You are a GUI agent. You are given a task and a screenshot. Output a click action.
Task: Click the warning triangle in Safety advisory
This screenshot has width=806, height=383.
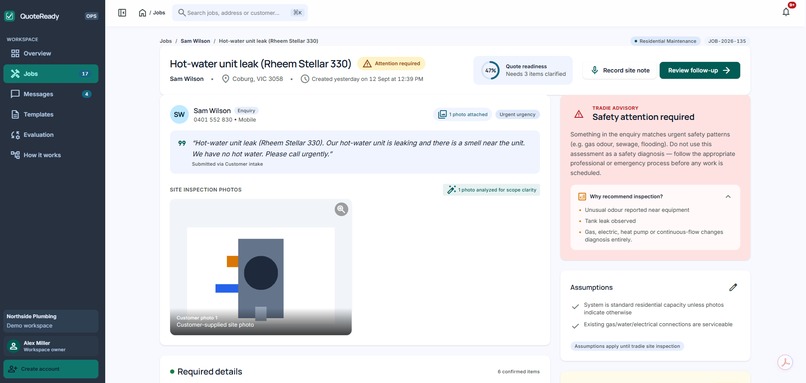coord(579,114)
